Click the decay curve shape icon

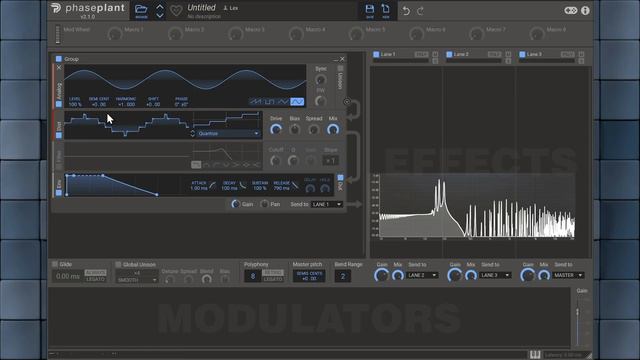click(243, 185)
